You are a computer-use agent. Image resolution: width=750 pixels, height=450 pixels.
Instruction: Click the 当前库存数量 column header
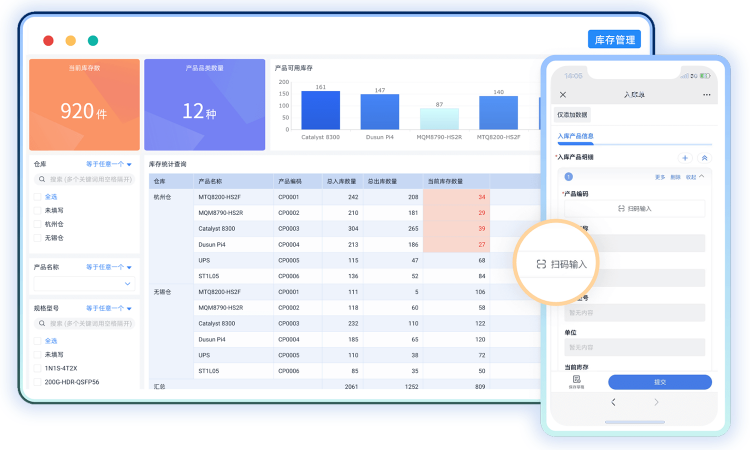[x=456, y=181]
